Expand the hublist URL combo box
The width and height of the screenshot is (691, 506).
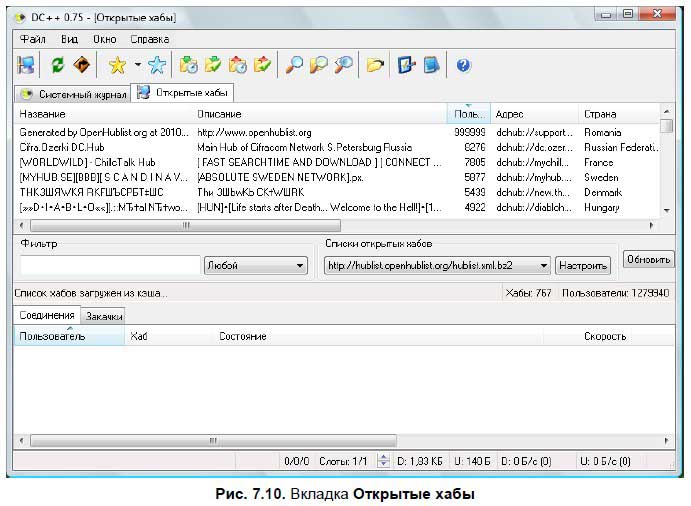tap(543, 265)
